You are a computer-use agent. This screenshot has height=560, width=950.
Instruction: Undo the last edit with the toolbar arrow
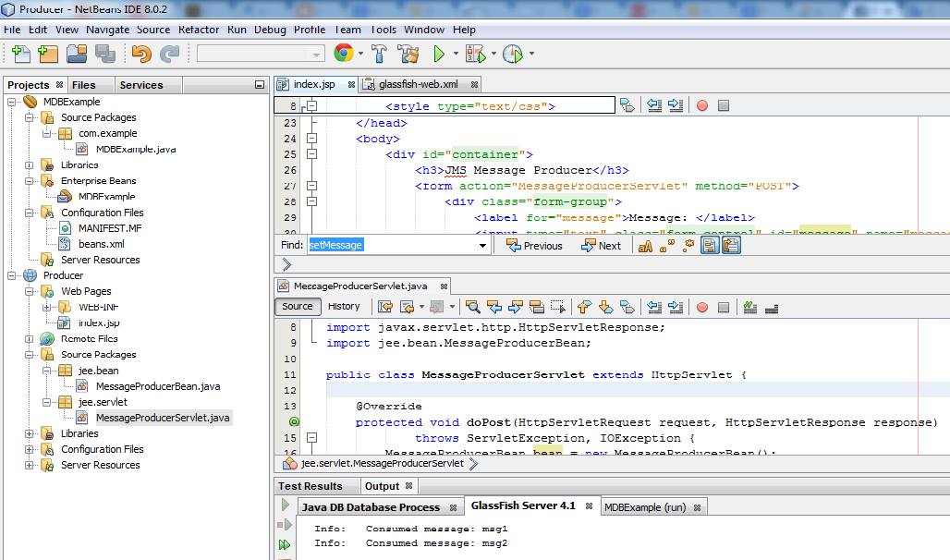click(141, 54)
